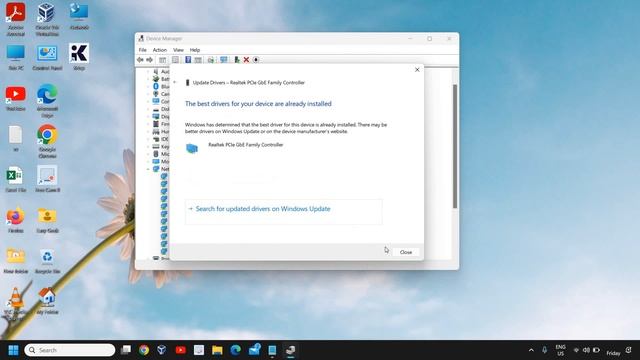Click the taskbar Search box
Image resolution: width=640 pixels, height=360 pixels.
click(70, 350)
